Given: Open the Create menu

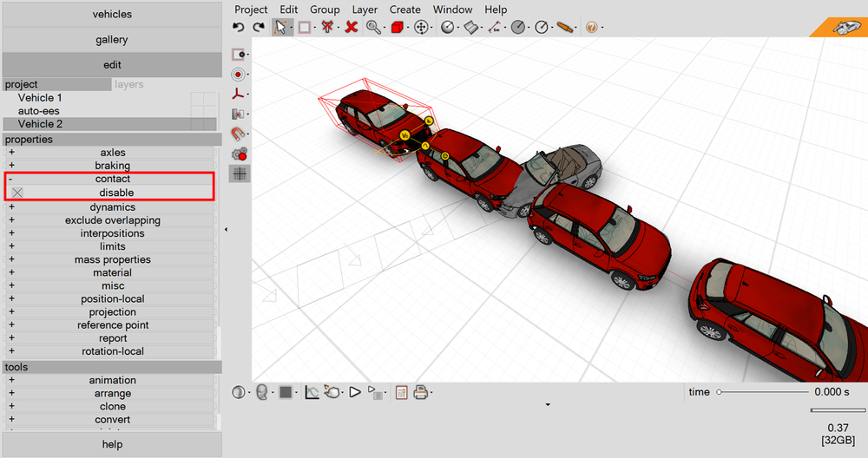Looking at the screenshot, I should tap(404, 10).
